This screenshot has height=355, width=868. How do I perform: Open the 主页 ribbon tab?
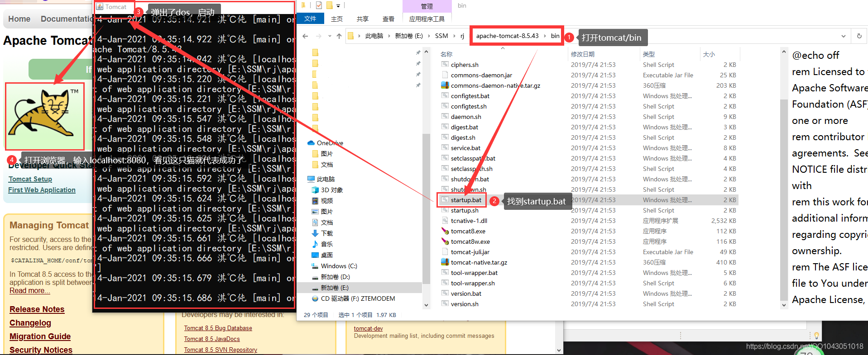point(337,19)
